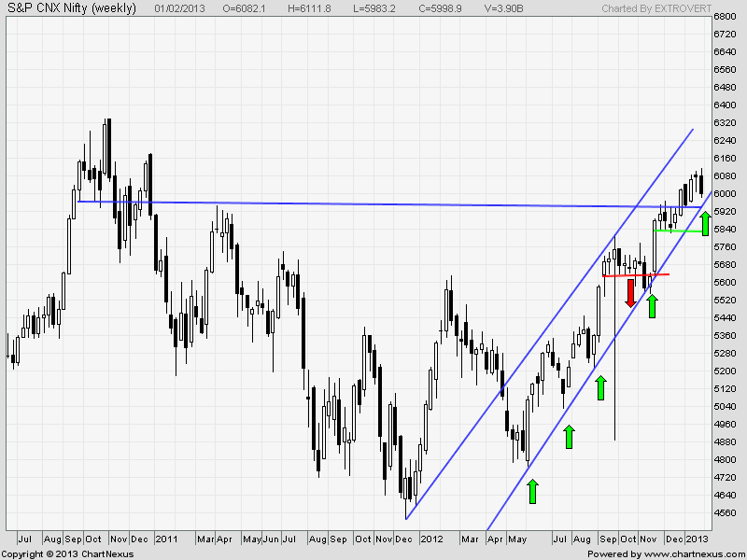The height and width of the screenshot is (560, 747).
Task: Click the lowest green up arrow near May
Action: (x=532, y=492)
